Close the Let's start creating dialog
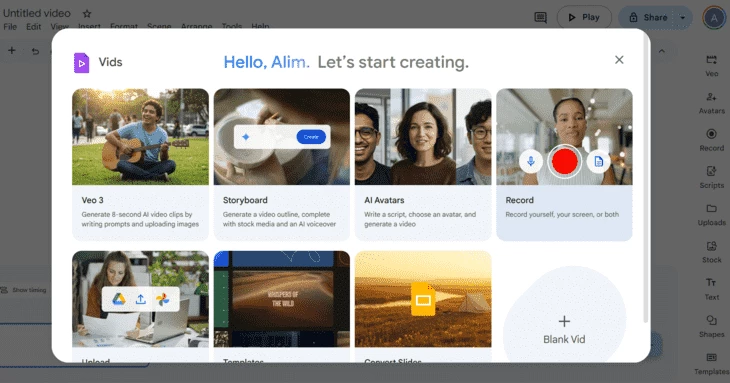Screen dimensions: 730x383 [619, 60]
